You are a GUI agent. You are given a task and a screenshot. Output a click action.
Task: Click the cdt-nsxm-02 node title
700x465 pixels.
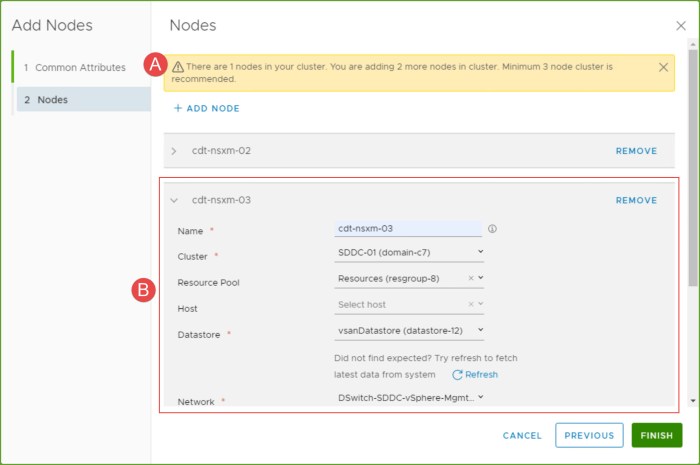click(221, 151)
